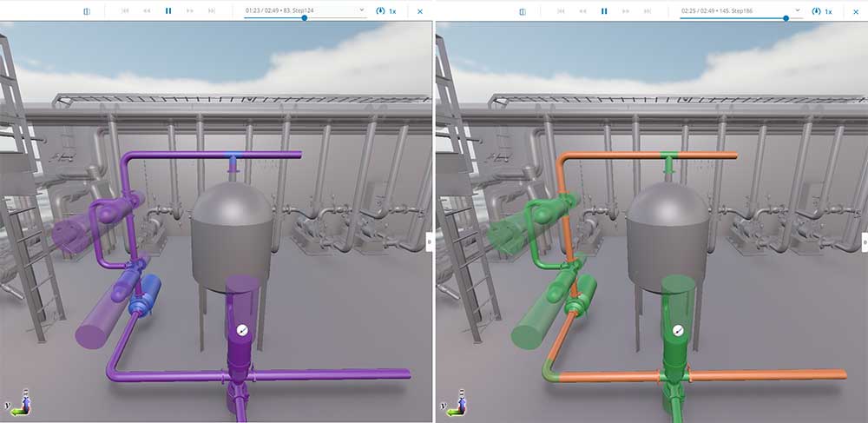Rewind one step in left viewer
868x423 pixels.
point(147,11)
